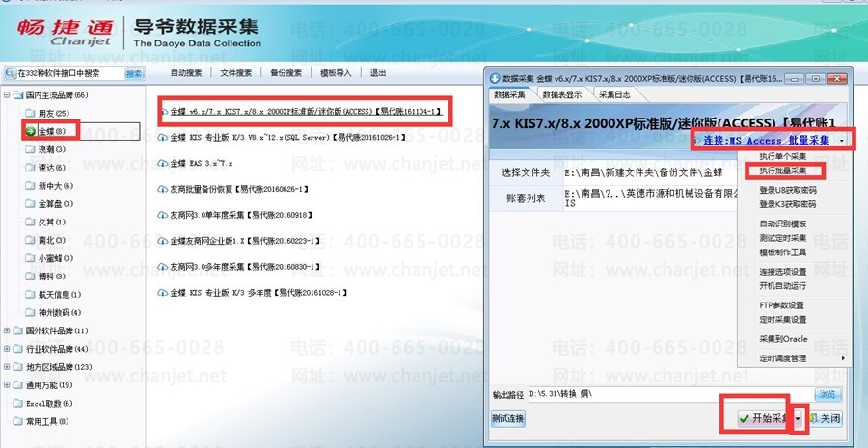Click the folder icon next to 浪潮(3)

pos(30,149)
